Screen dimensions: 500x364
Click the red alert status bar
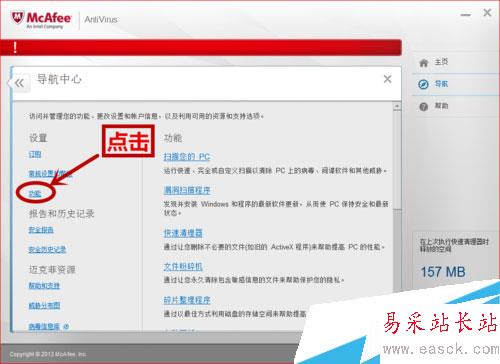201,47
